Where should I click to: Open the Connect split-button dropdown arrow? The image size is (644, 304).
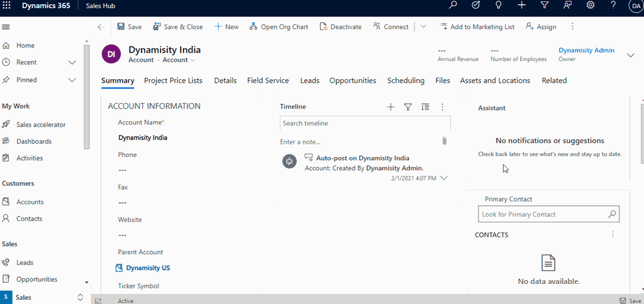[x=423, y=27]
